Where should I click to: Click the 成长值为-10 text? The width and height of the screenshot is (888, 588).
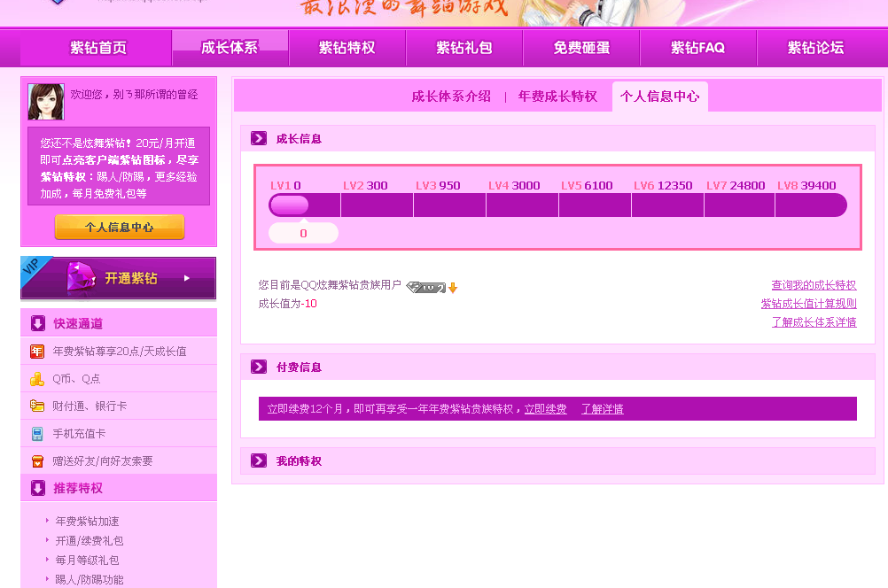[x=288, y=304]
